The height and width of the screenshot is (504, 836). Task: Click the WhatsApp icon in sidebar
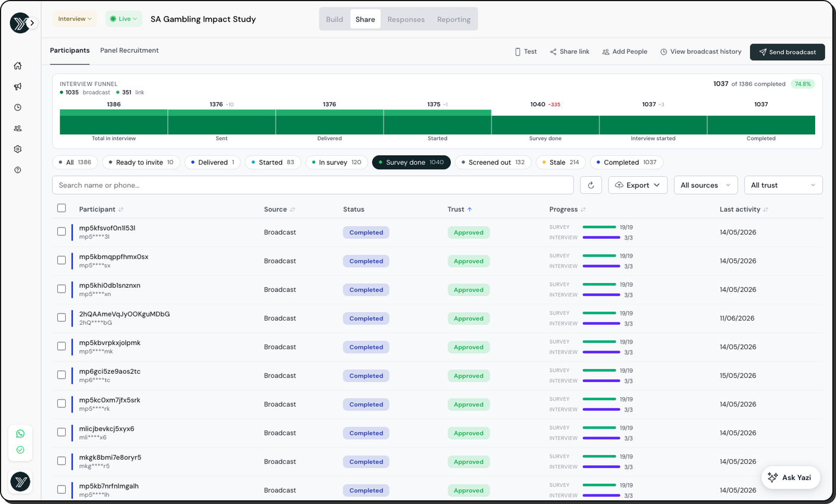[x=20, y=434]
